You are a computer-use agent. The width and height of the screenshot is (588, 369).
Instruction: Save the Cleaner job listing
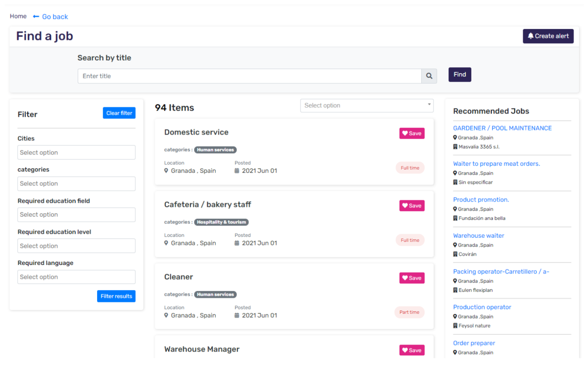pyautogui.click(x=412, y=278)
